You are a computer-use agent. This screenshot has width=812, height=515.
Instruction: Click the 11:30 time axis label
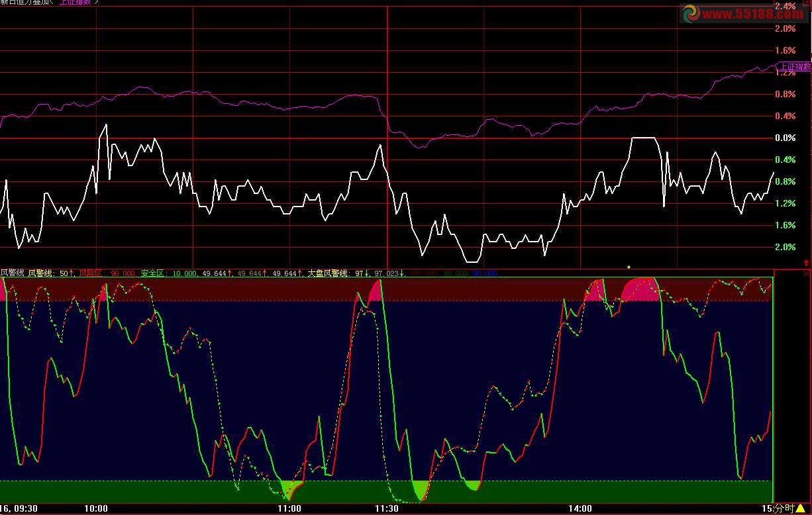(386, 508)
